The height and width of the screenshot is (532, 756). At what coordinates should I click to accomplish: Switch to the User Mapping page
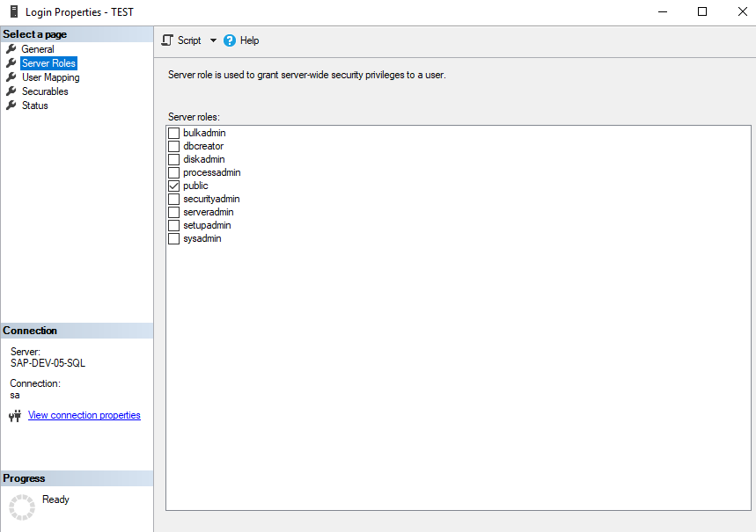coord(50,77)
